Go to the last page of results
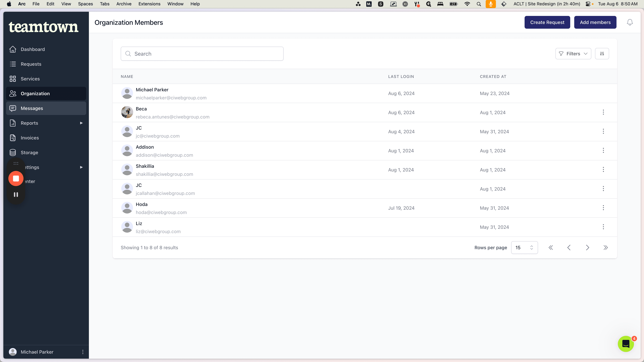Viewport: 644px width, 362px height. tap(605, 248)
